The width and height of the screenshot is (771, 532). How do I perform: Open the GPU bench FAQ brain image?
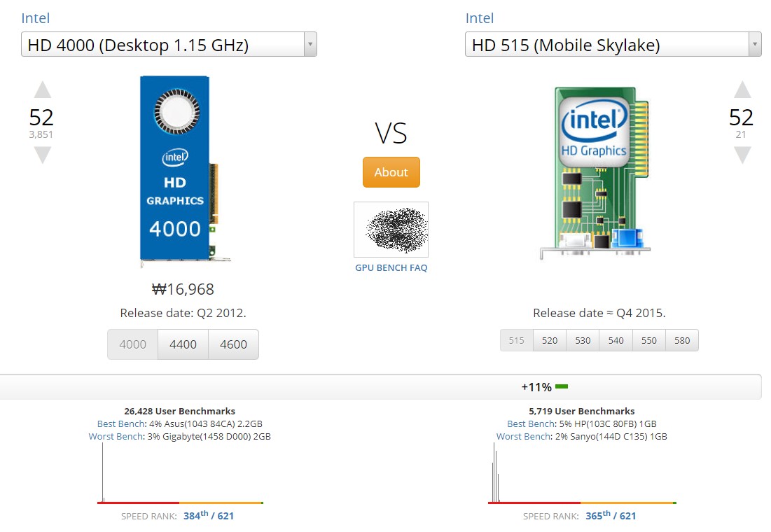[x=391, y=230]
